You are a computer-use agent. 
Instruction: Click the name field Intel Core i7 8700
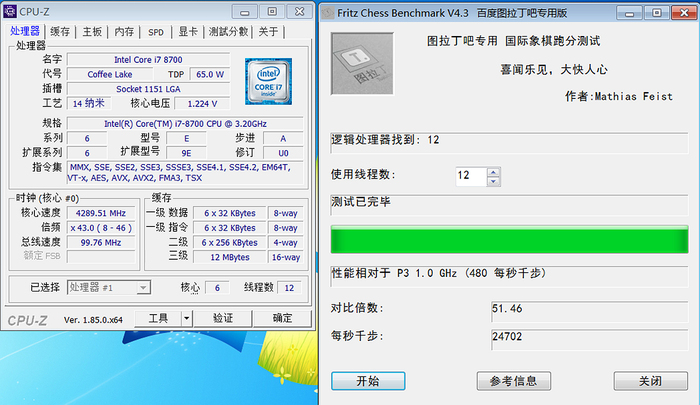click(148, 59)
